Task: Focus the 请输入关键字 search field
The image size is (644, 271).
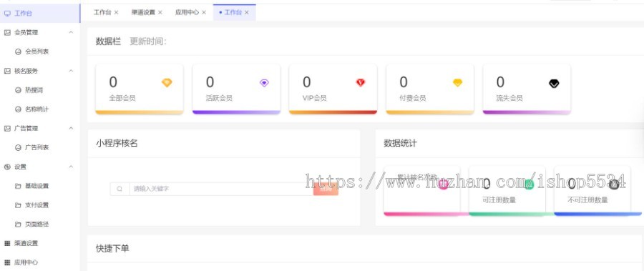Action: [x=221, y=189]
